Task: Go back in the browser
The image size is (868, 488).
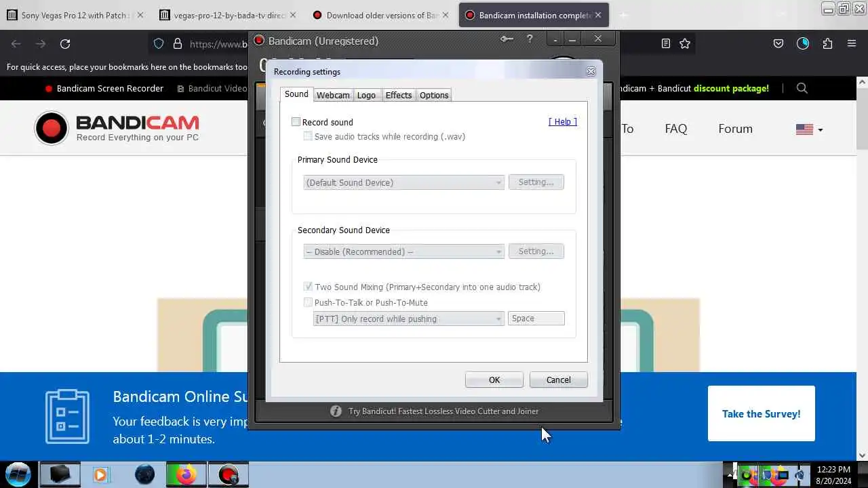Action: 16,44
